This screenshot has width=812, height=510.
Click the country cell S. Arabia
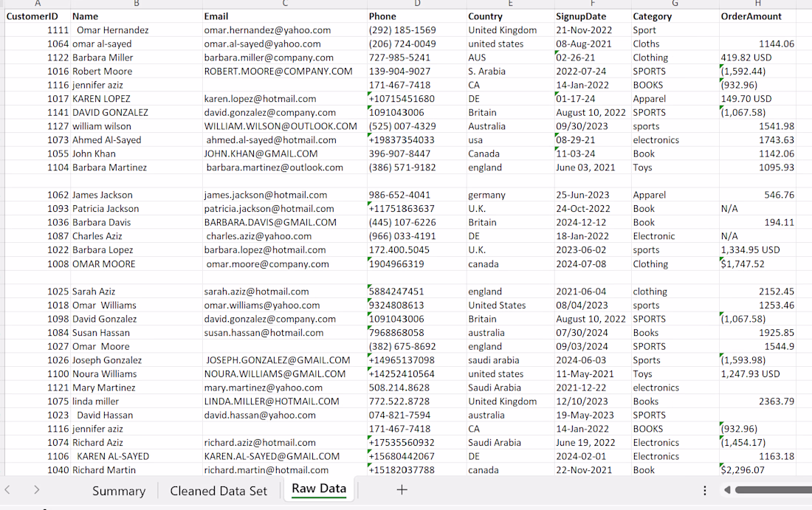pos(510,72)
